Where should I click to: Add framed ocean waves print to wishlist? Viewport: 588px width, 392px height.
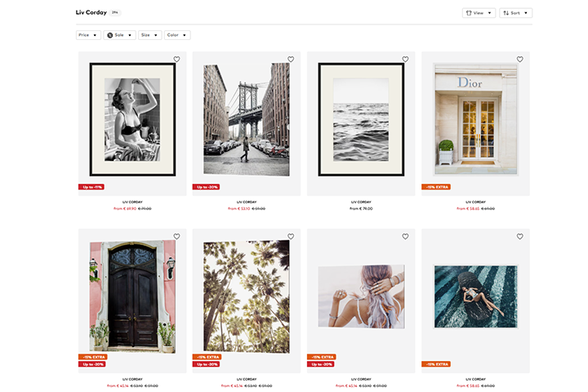click(405, 60)
